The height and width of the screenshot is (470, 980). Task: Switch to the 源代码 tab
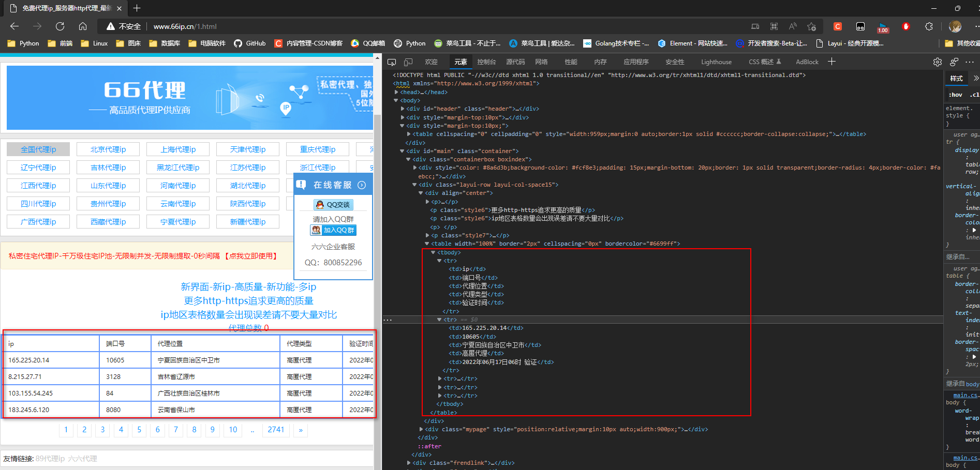pyautogui.click(x=515, y=62)
